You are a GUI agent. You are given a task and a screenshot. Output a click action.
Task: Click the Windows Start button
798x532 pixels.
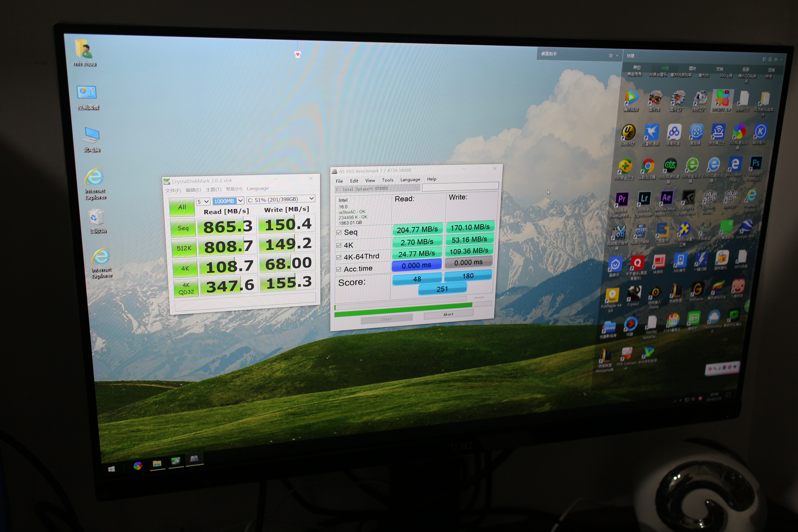(111, 469)
